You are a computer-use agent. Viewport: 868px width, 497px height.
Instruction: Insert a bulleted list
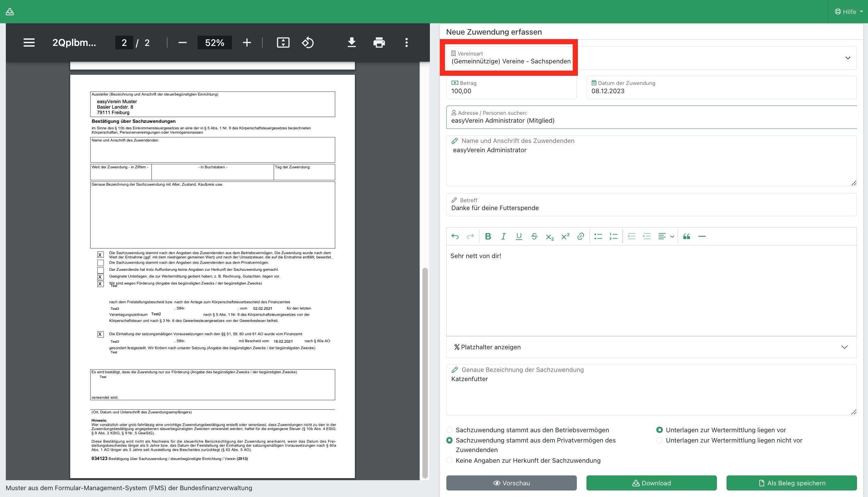point(598,236)
